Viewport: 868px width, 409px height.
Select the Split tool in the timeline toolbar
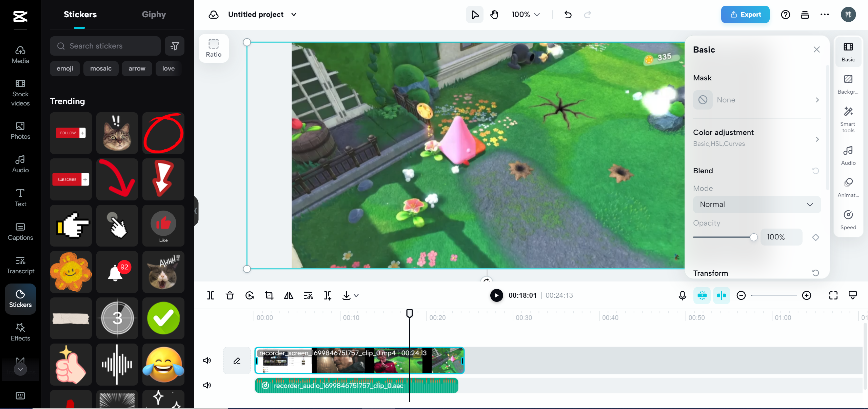[210, 295]
